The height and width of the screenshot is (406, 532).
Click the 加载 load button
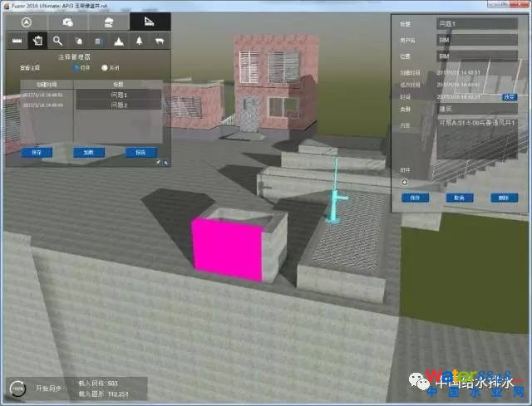tap(88, 153)
